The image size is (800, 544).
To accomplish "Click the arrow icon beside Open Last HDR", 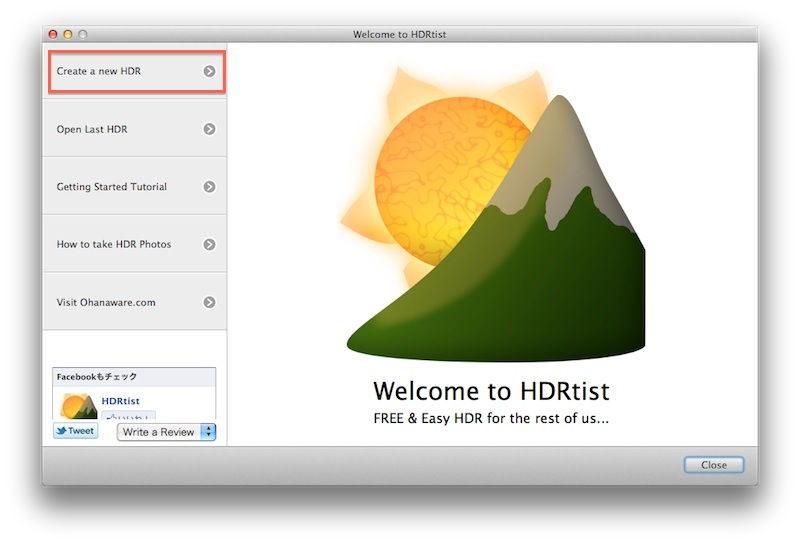I will pos(209,129).
